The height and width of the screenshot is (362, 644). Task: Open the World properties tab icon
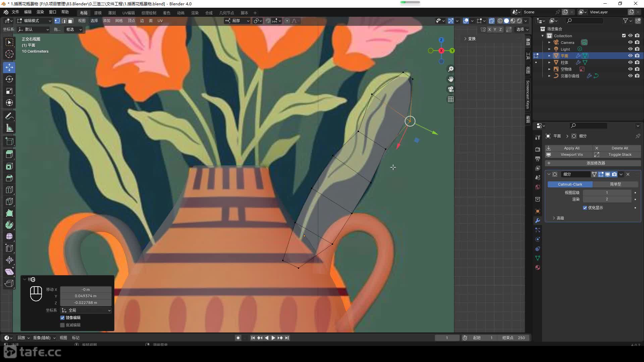(x=538, y=187)
